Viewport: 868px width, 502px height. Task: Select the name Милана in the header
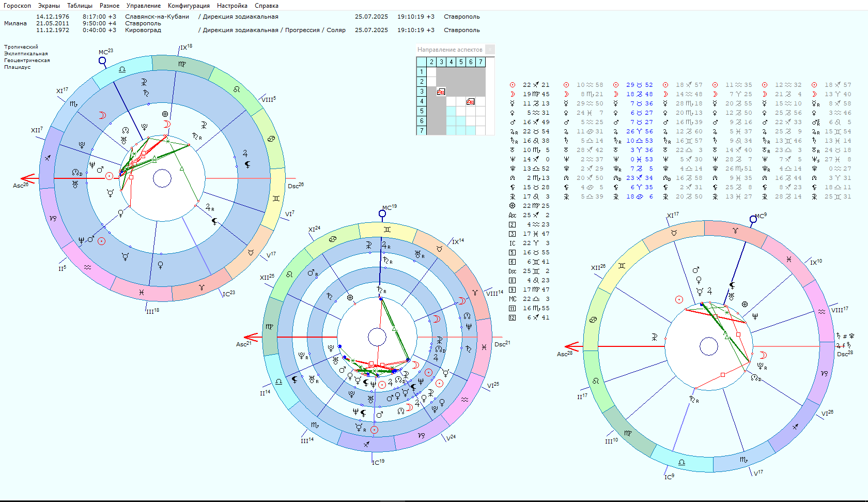16,23
